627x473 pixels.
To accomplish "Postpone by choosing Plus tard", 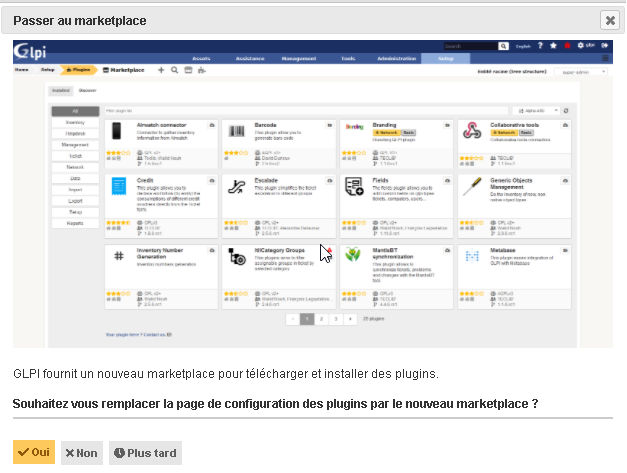I will click(x=145, y=453).
